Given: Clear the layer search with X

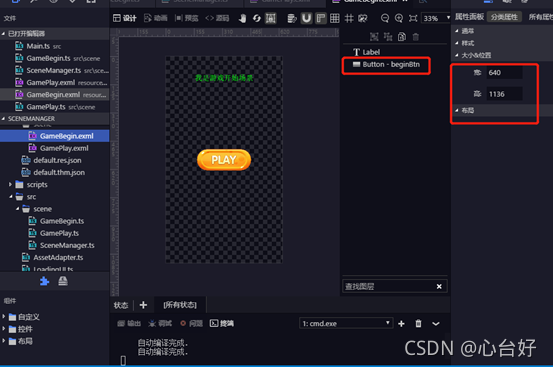Looking at the screenshot, I should click(x=439, y=286).
